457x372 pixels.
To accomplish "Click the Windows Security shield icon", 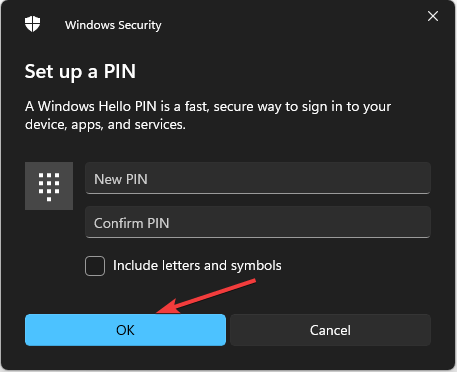I will point(32,24).
